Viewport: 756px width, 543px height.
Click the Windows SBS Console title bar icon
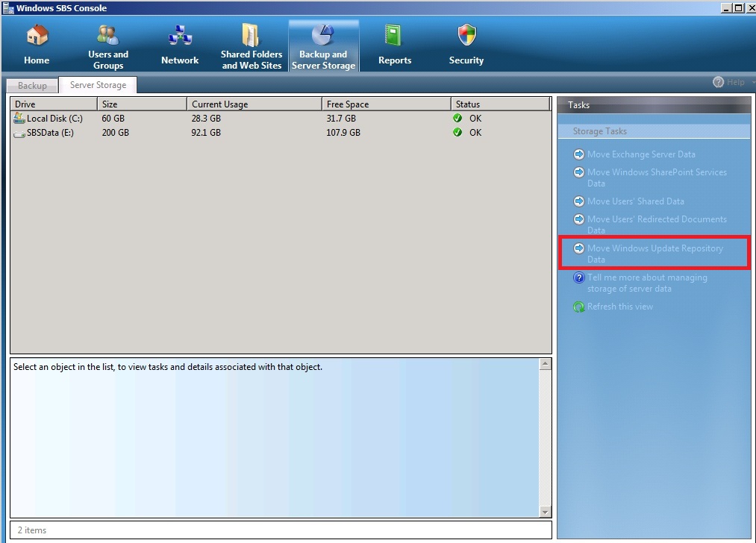pyautogui.click(x=8, y=7)
